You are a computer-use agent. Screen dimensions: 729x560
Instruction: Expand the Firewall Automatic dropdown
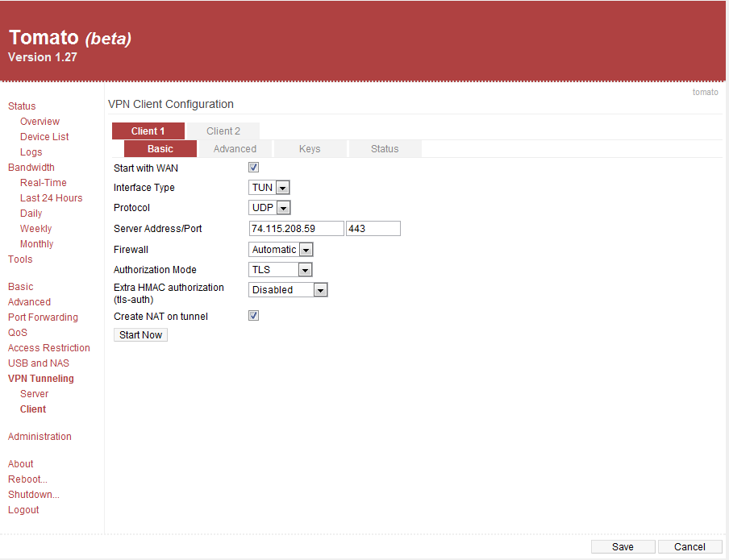coord(281,250)
